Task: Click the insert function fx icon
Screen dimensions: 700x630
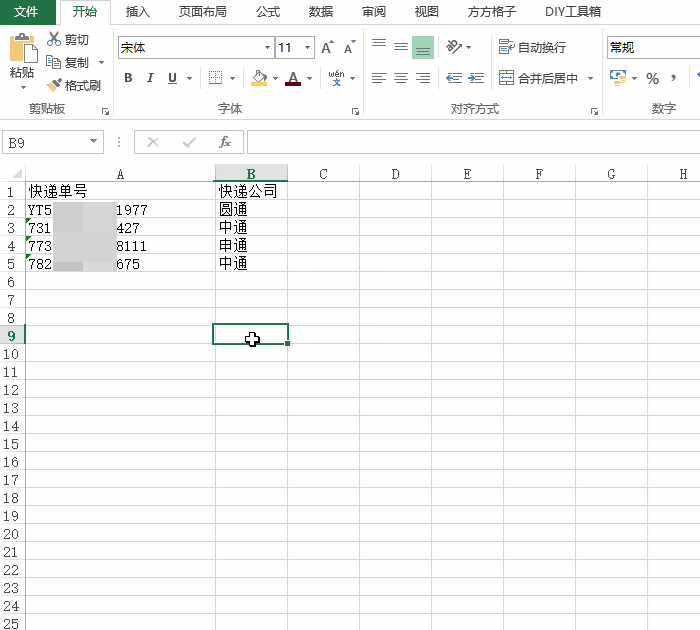Action: 225,142
